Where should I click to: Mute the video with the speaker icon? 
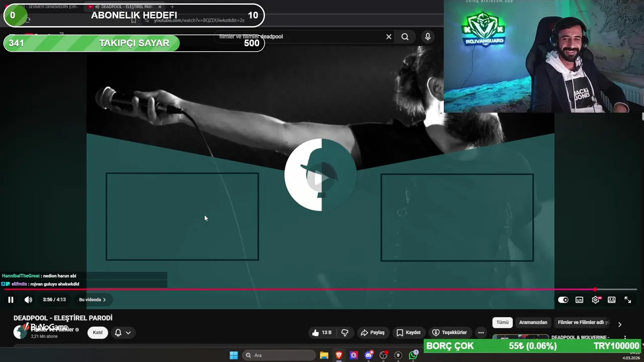pyautogui.click(x=28, y=300)
